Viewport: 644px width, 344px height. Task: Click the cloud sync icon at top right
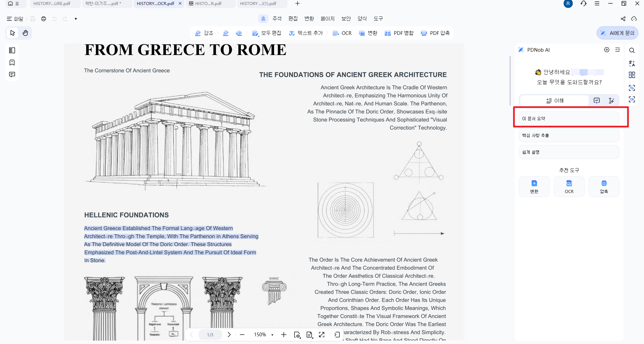coord(634,19)
